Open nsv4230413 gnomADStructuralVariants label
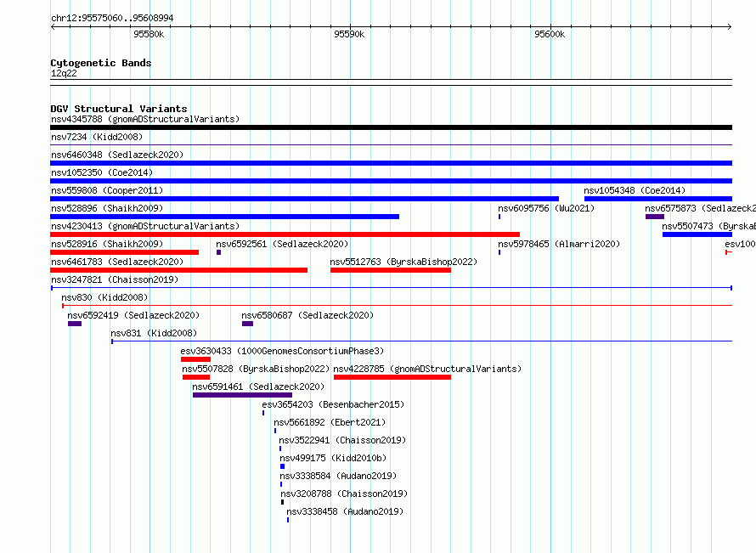Image resolution: width=756 pixels, height=553 pixels. coord(145,226)
